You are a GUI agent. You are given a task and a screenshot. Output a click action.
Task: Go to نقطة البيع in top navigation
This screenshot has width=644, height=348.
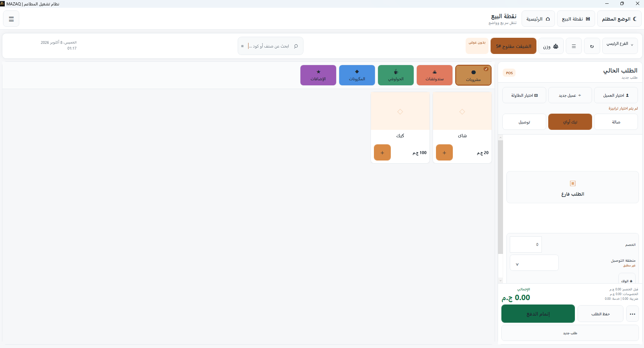point(576,19)
